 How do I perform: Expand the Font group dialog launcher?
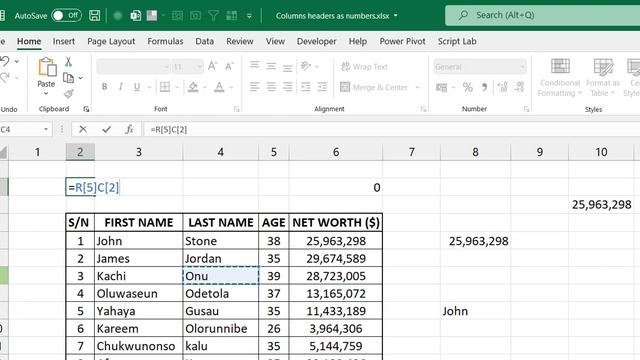click(x=236, y=109)
